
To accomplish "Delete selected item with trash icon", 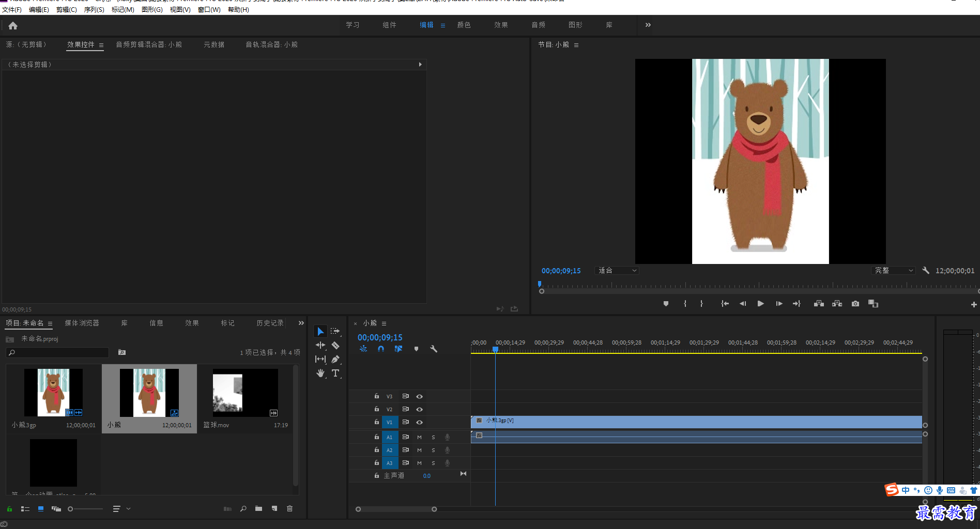I will [x=289, y=509].
